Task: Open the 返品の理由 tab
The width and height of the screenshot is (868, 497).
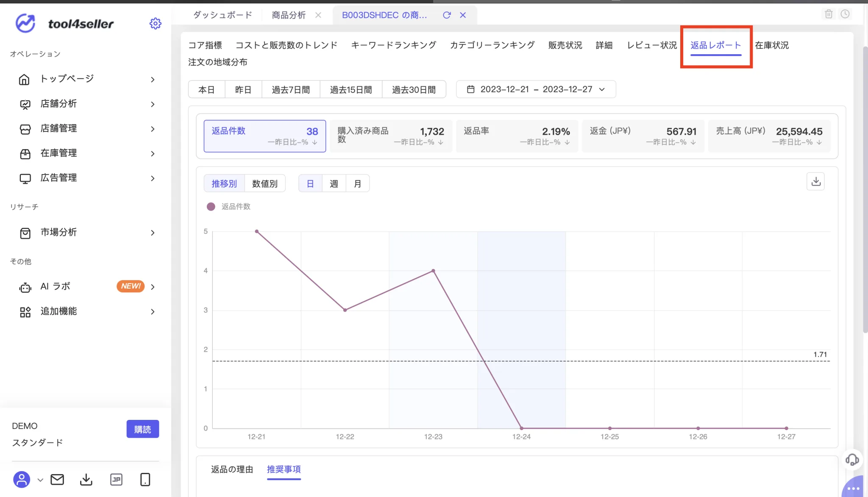Action: [232, 469]
